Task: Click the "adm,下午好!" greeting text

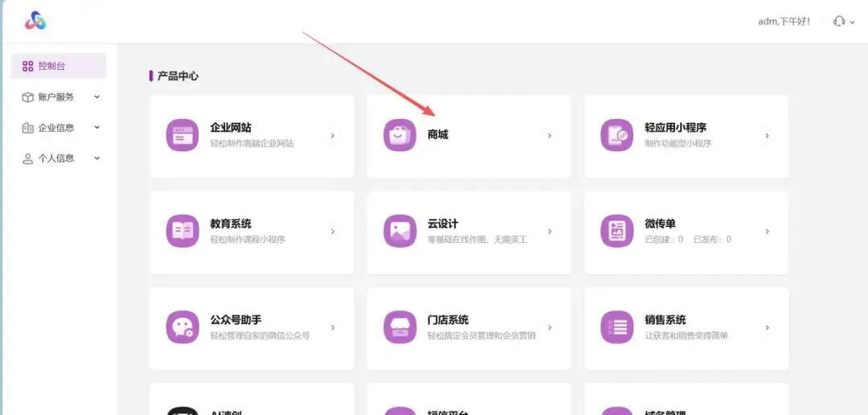Action: point(784,22)
